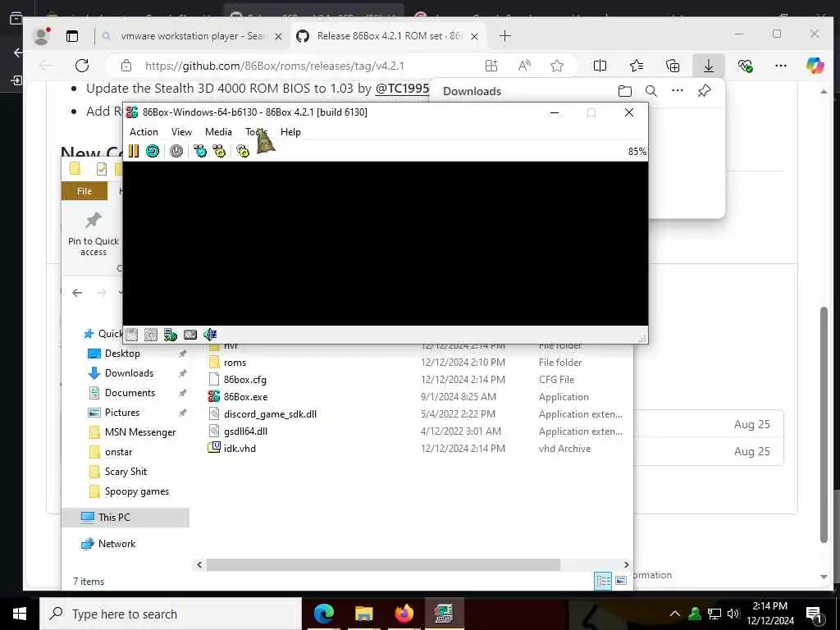The height and width of the screenshot is (630, 840).
Task: Switch to vmware workstation player search tab
Action: 193,36
